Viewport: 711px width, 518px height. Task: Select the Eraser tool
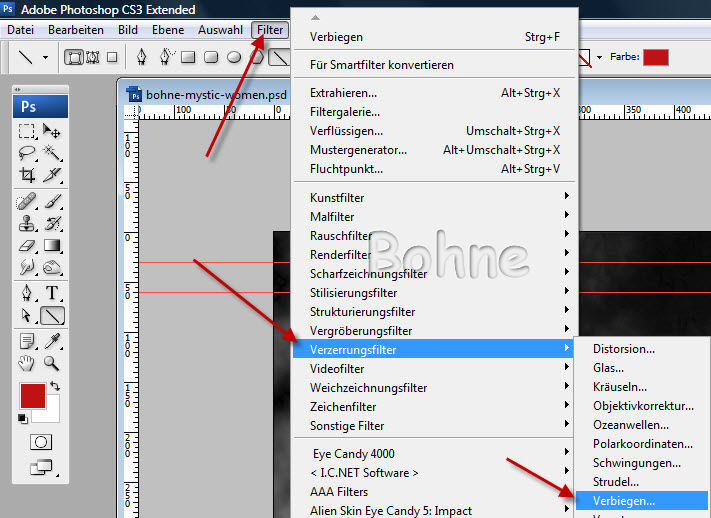point(28,245)
